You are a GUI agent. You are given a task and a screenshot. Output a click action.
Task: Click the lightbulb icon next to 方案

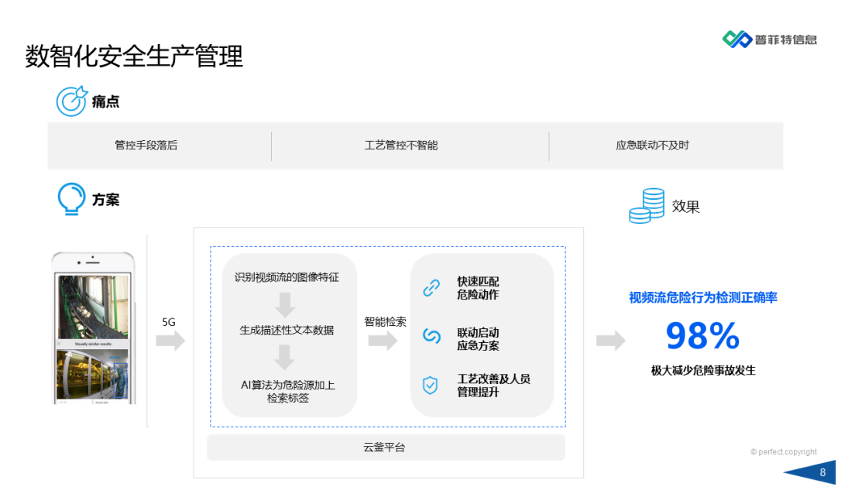[71, 199]
